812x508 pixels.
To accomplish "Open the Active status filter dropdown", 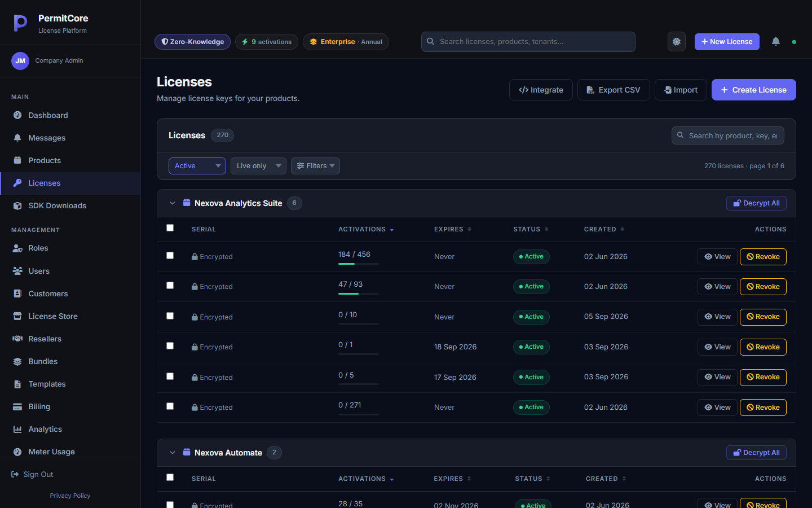I will 197,166.
